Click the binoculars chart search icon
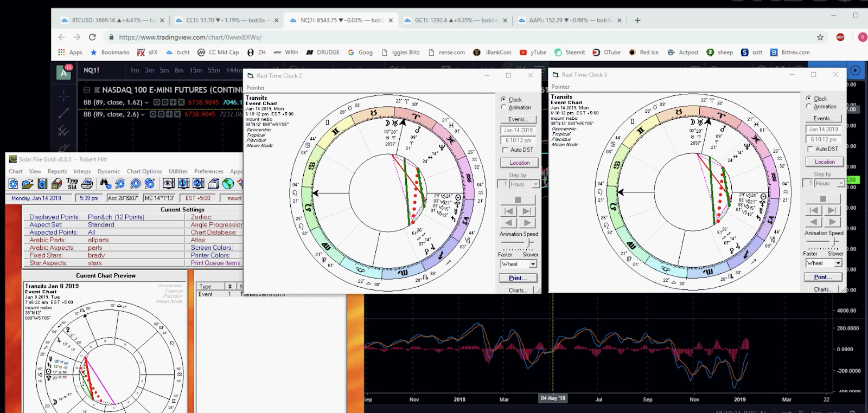The width and height of the screenshot is (868, 413). click(x=105, y=184)
